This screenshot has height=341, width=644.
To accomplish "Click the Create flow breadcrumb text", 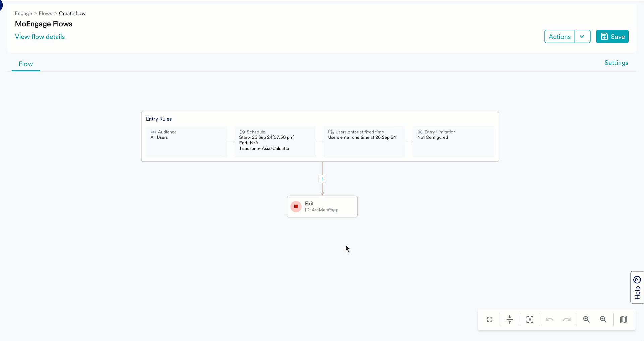I will pyautogui.click(x=72, y=13).
